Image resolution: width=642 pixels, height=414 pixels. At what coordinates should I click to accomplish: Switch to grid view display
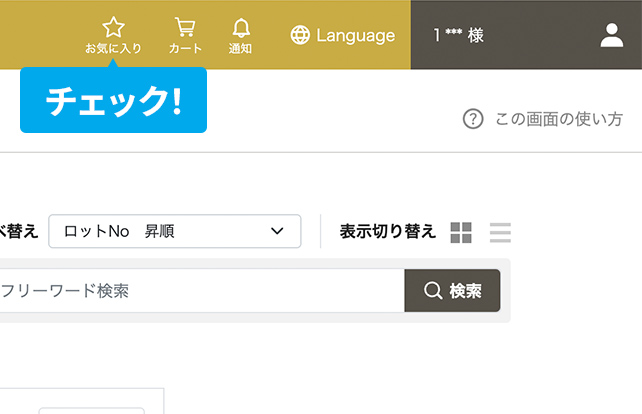[x=461, y=233]
